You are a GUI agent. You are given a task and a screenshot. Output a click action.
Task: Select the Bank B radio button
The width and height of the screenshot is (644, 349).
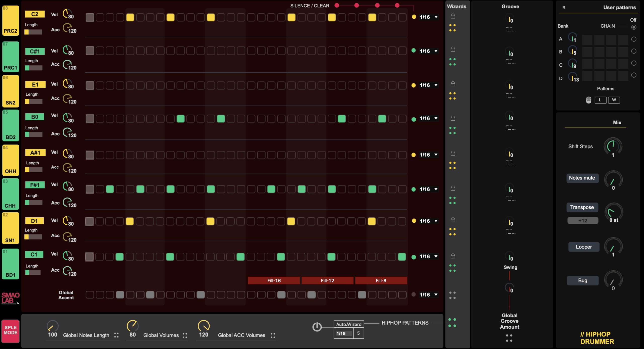click(634, 51)
